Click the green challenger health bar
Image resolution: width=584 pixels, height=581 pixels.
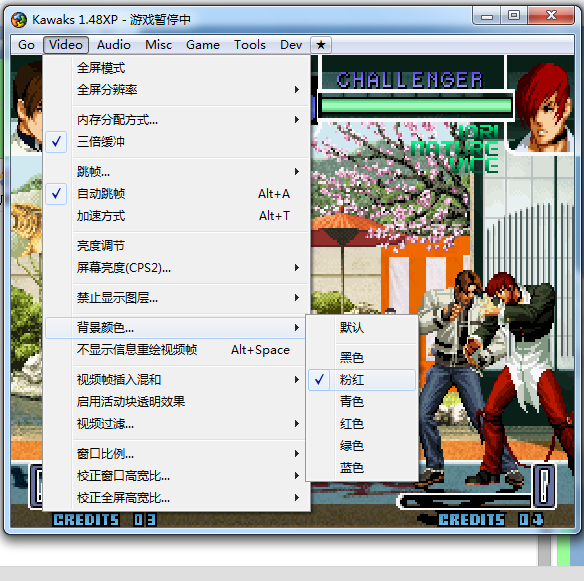pos(416,106)
